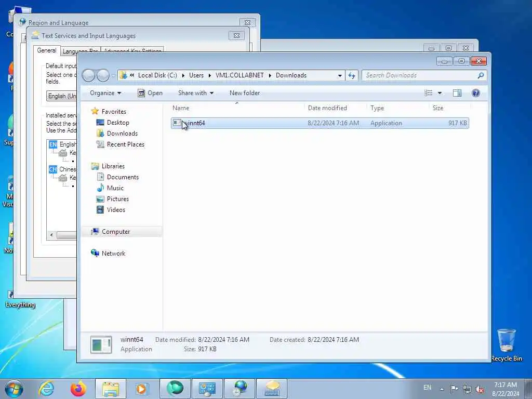Click VM1.COLLABNET in address bar
The height and width of the screenshot is (399, 532).
coord(240,75)
